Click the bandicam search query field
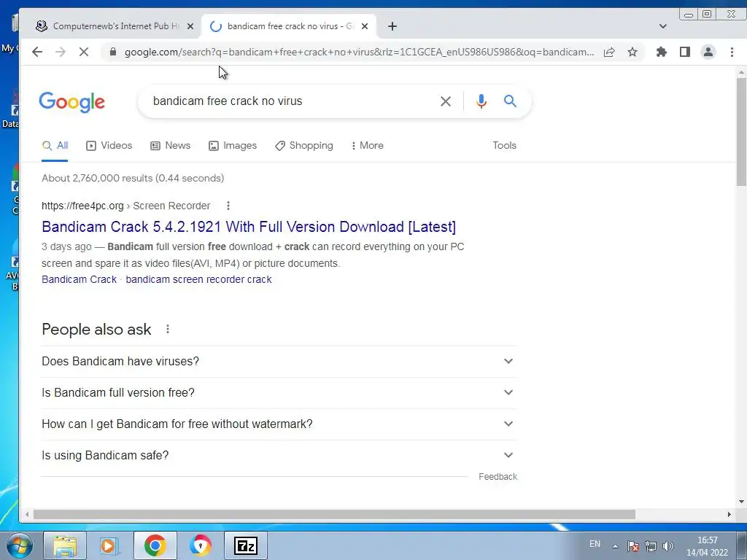The height and width of the screenshot is (560, 747). [x=290, y=101]
